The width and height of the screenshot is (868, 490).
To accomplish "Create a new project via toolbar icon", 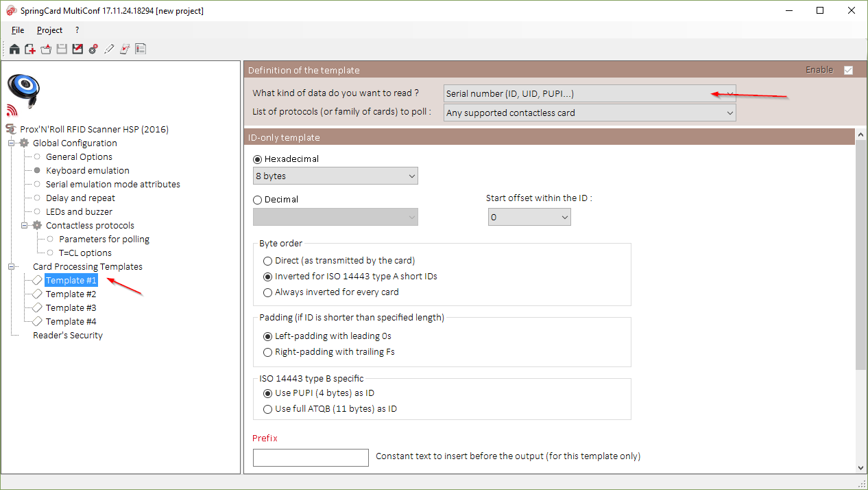I will [30, 49].
